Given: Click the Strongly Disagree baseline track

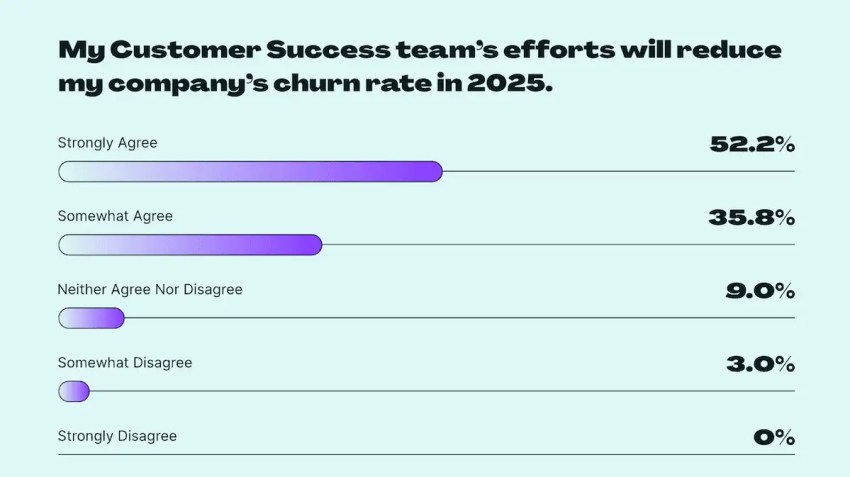Looking at the screenshot, I should 426,454.
